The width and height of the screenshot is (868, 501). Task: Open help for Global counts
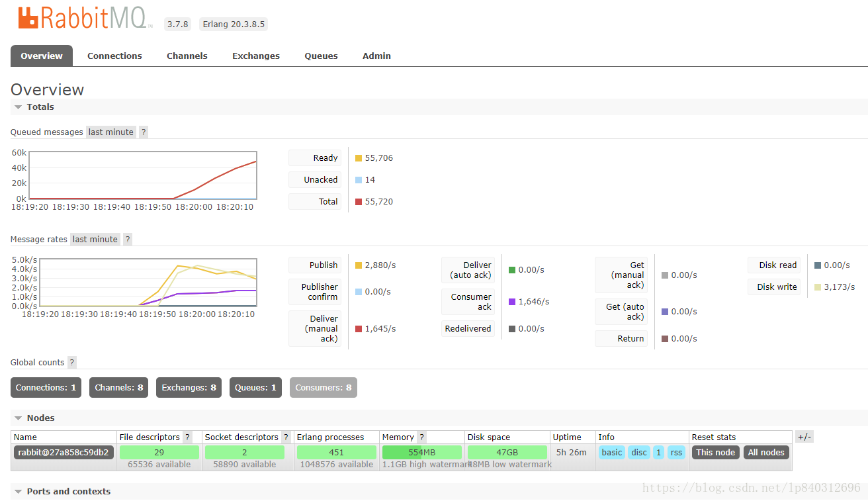[x=72, y=362]
